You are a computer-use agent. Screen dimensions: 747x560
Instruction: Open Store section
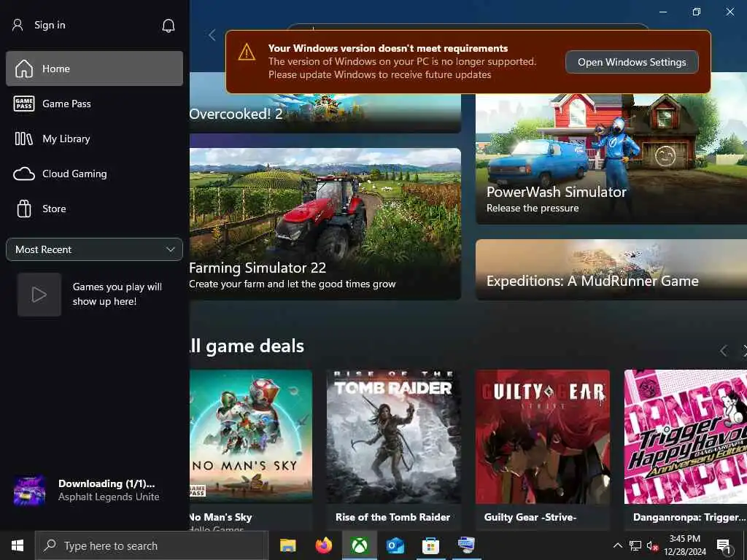94,209
